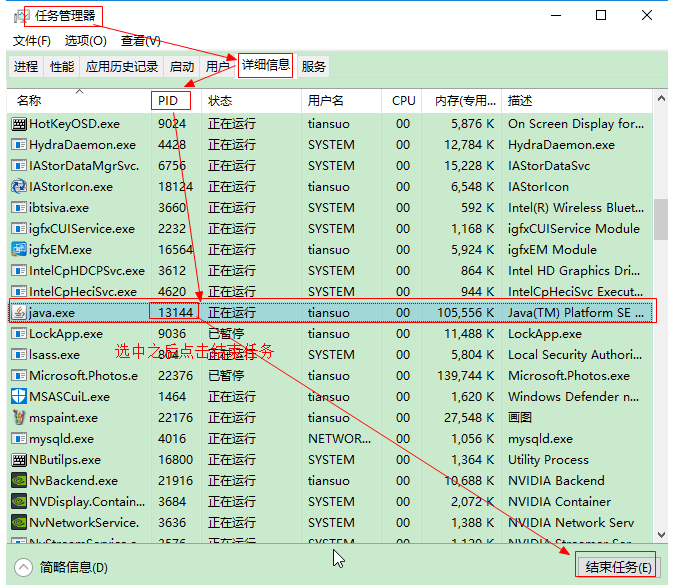Sort by the 用户名 column header
Image resolution: width=677 pixels, height=587 pixels.
341,101
